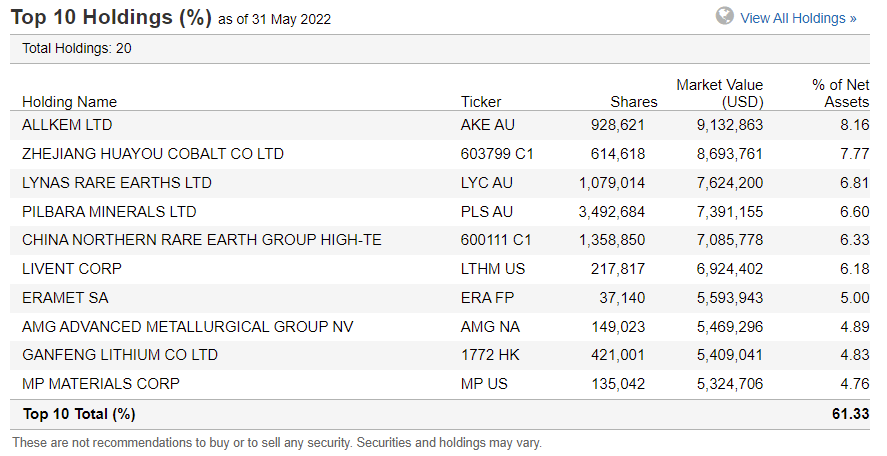Open the View All Holdings link
The image size is (887, 456).
[798, 18]
